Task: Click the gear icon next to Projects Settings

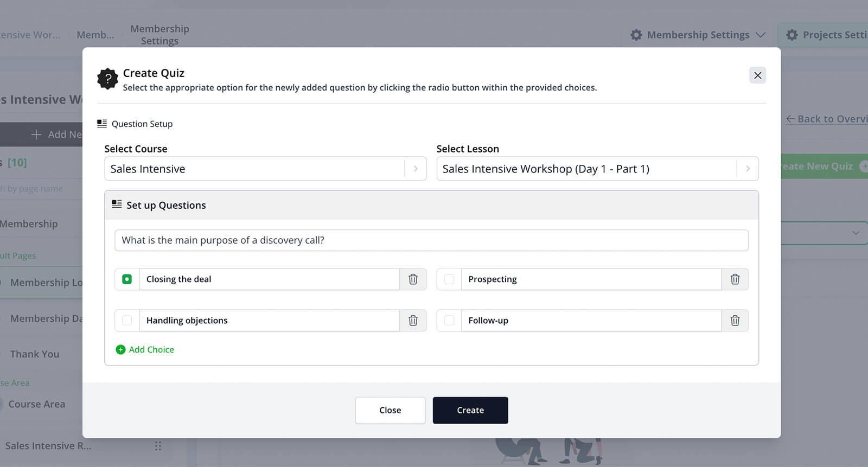Action: 793,34
